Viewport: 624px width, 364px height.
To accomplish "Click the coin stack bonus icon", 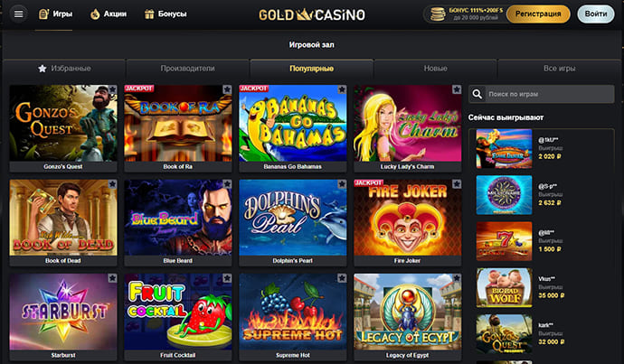I will pyautogui.click(x=438, y=14).
